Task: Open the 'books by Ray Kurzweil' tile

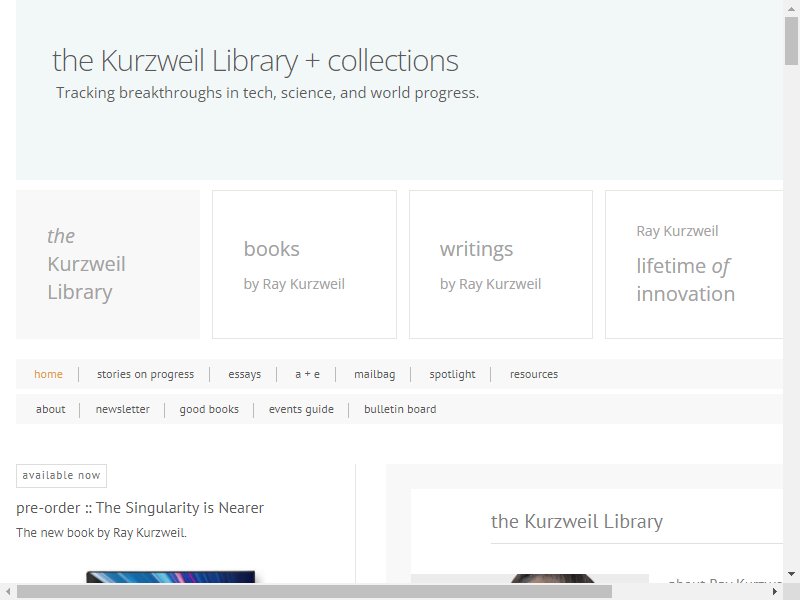Action: point(305,264)
